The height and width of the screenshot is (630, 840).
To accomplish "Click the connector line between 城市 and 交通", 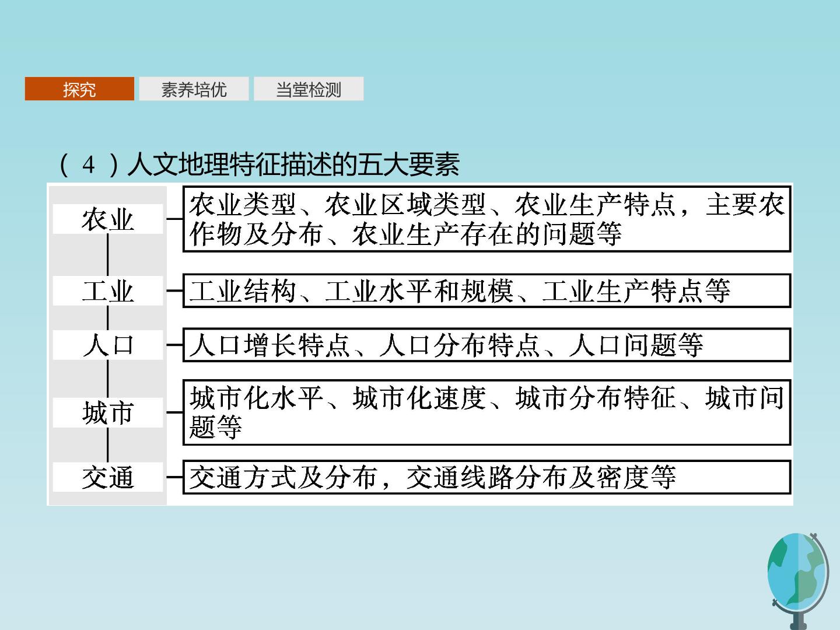I will coord(108,444).
